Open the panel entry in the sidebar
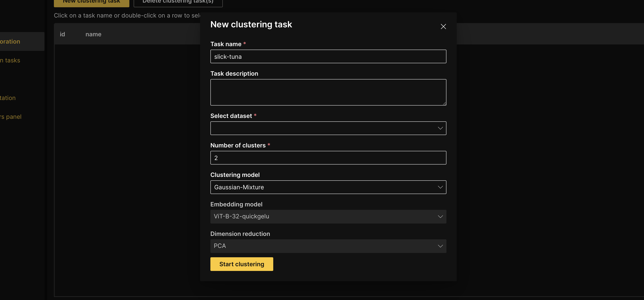This screenshot has width=644, height=300. coord(10,116)
